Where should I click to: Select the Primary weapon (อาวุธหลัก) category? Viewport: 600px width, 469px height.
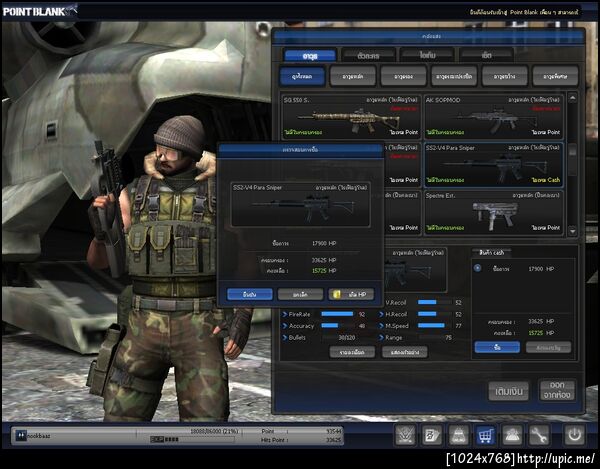(x=353, y=76)
